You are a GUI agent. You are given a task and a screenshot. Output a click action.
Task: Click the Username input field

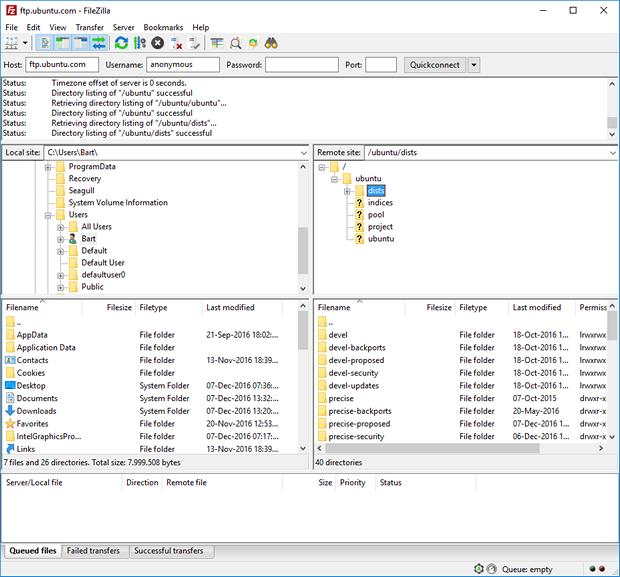point(183,64)
